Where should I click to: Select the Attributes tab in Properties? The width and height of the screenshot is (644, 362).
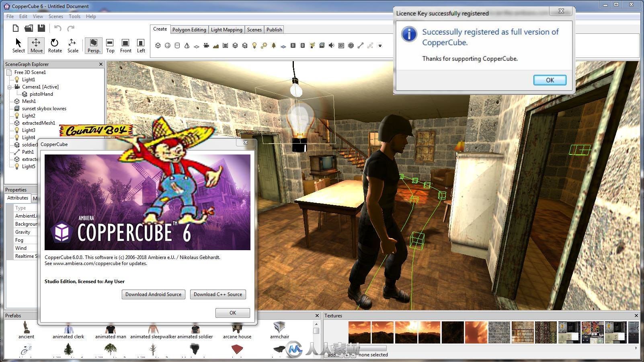tap(18, 198)
